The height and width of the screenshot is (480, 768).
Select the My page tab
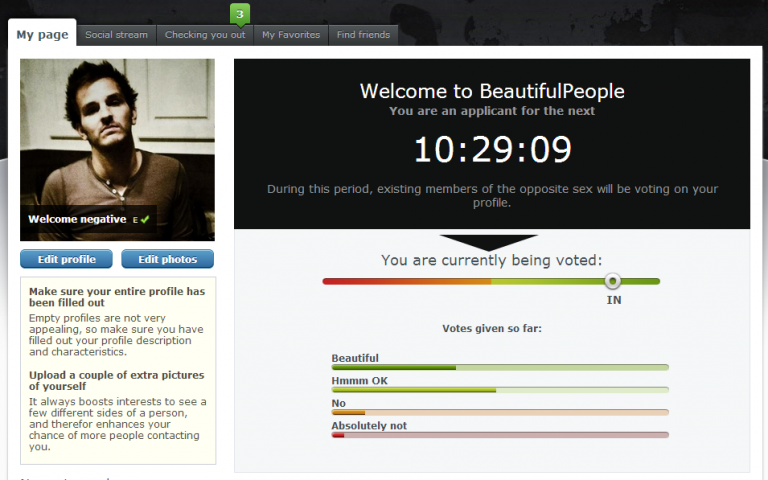coord(42,35)
